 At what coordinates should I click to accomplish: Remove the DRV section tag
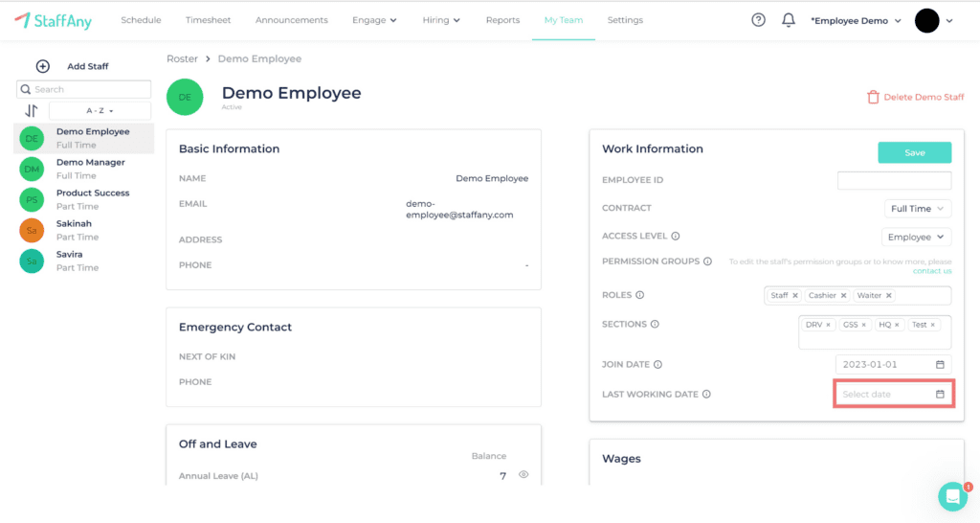click(828, 325)
